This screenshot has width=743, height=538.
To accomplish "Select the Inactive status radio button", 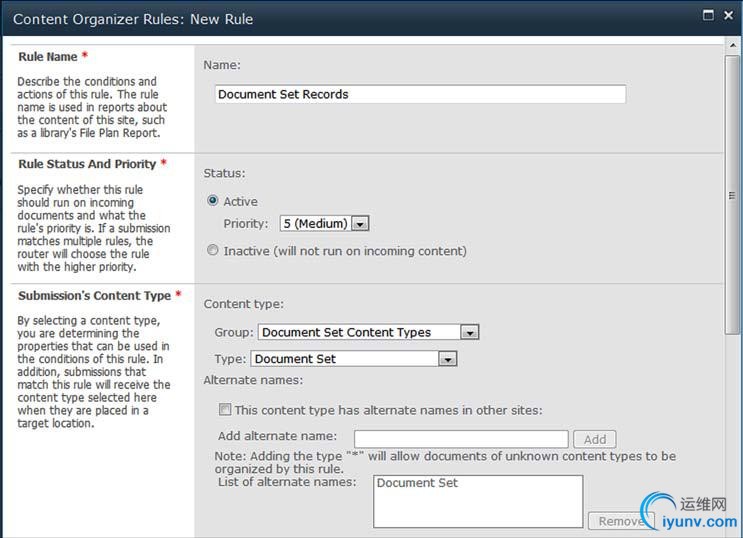I will click(x=212, y=251).
